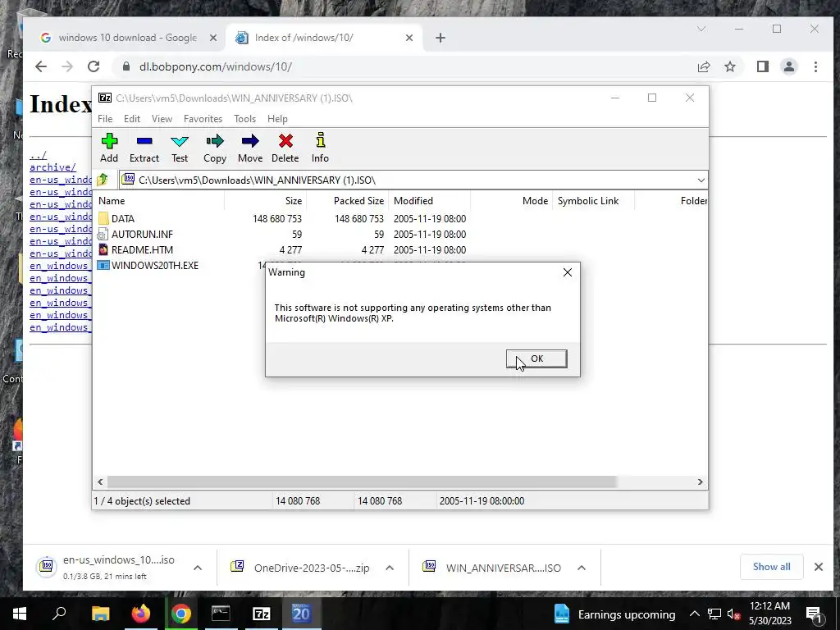
Task: Click the Copy toolbar icon
Action: [215, 148]
